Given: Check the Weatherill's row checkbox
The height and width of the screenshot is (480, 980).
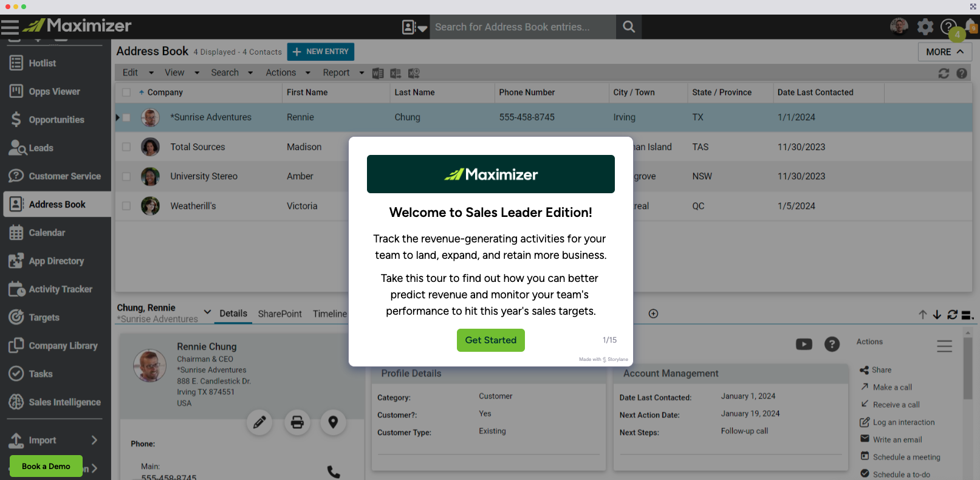Looking at the screenshot, I should (126, 206).
